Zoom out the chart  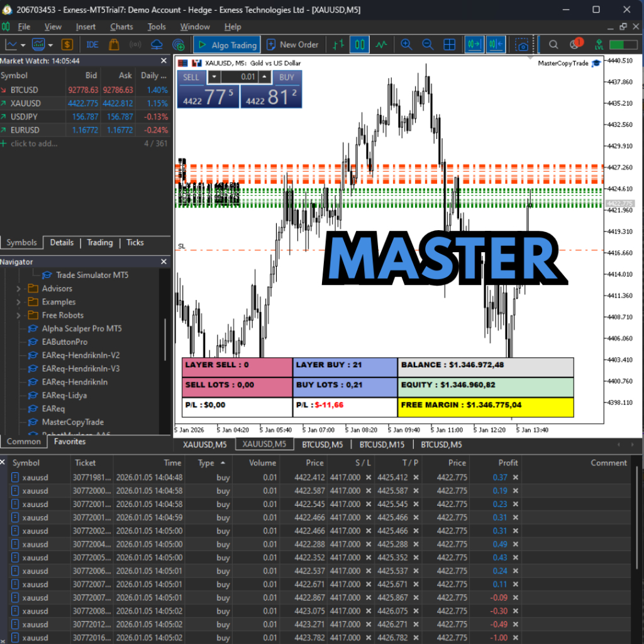point(428,45)
